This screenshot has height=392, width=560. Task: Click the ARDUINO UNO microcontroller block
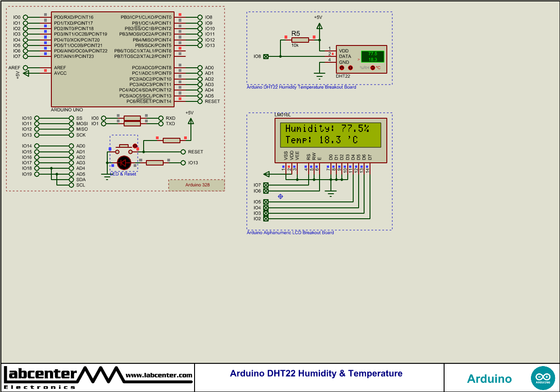(112, 59)
